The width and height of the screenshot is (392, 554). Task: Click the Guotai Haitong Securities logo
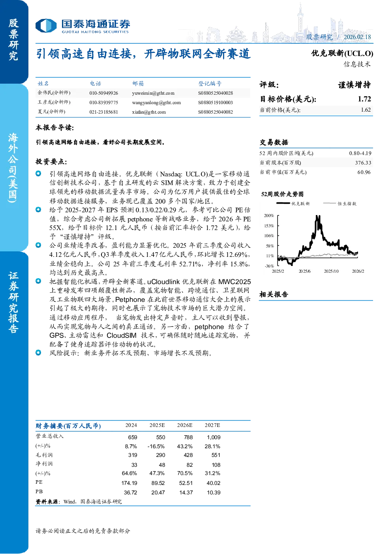click(x=83, y=26)
